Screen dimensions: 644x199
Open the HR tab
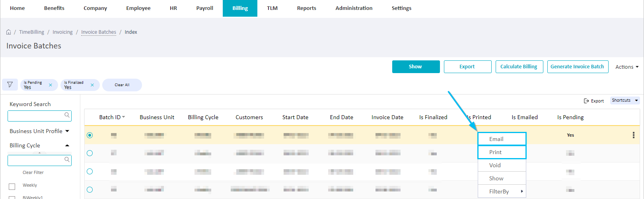(173, 8)
